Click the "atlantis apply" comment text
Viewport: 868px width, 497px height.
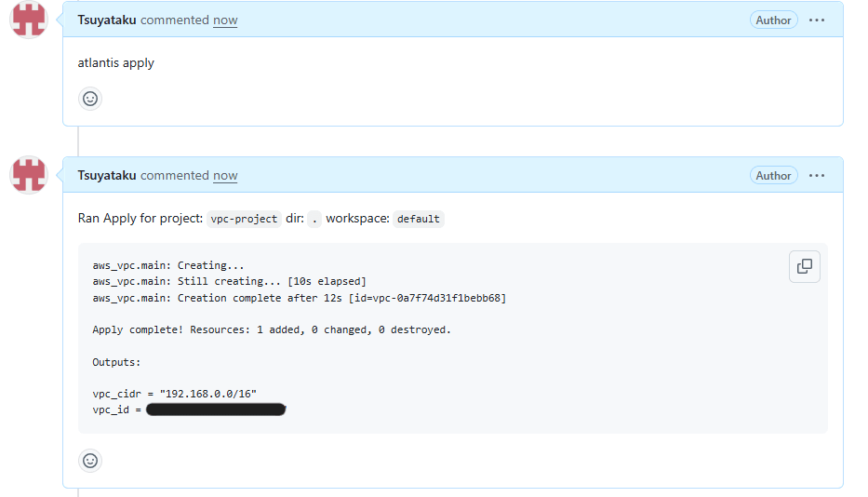(x=116, y=63)
